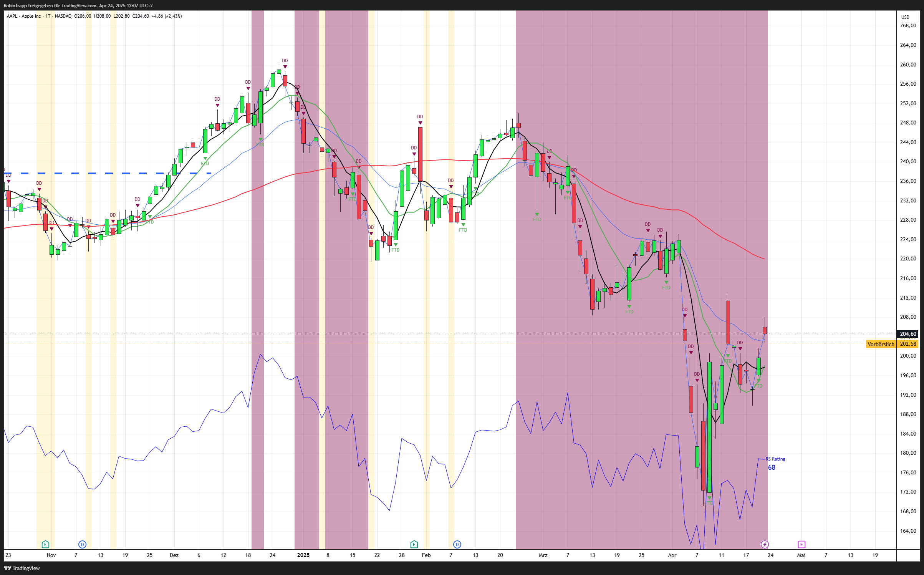Open the February dividend D marker

(x=457, y=544)
